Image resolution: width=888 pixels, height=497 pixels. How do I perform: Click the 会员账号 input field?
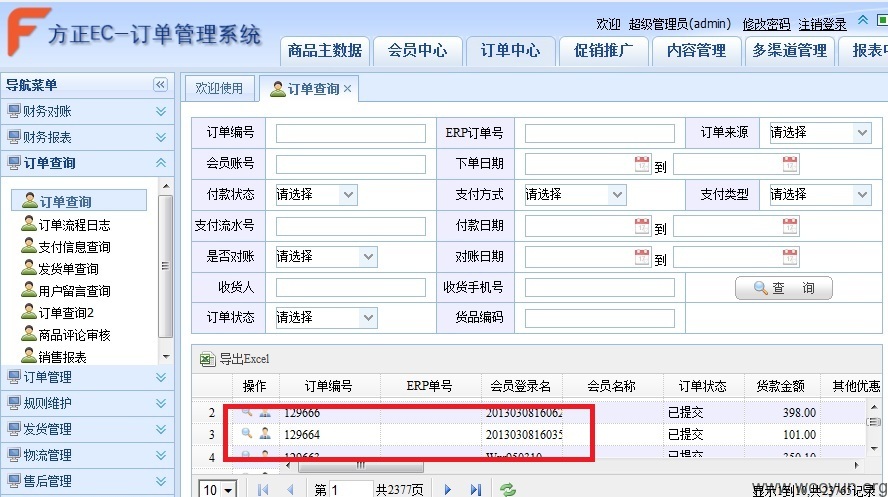351,164
